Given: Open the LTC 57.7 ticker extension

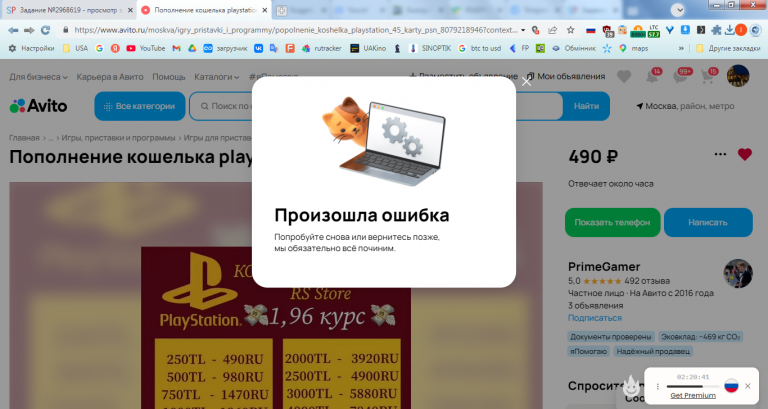Looking at the screenshot, I should click(x=654, y=31).
